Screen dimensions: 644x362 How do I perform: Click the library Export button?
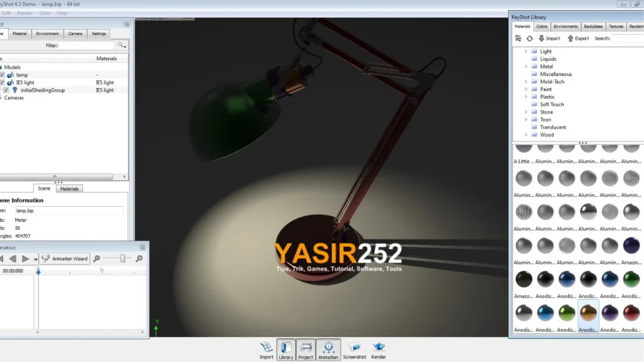(579, 38)
